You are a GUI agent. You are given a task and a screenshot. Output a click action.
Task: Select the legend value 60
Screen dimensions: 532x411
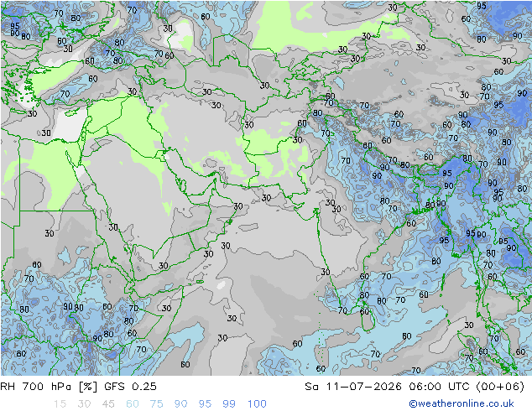(x=133, y=404)
